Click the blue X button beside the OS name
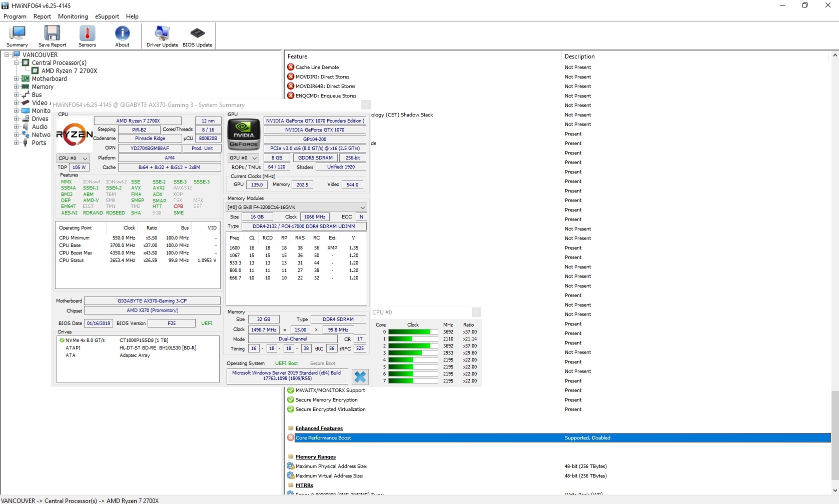Image resolution: width=839 pixels, height=504 pixels. 360,376
